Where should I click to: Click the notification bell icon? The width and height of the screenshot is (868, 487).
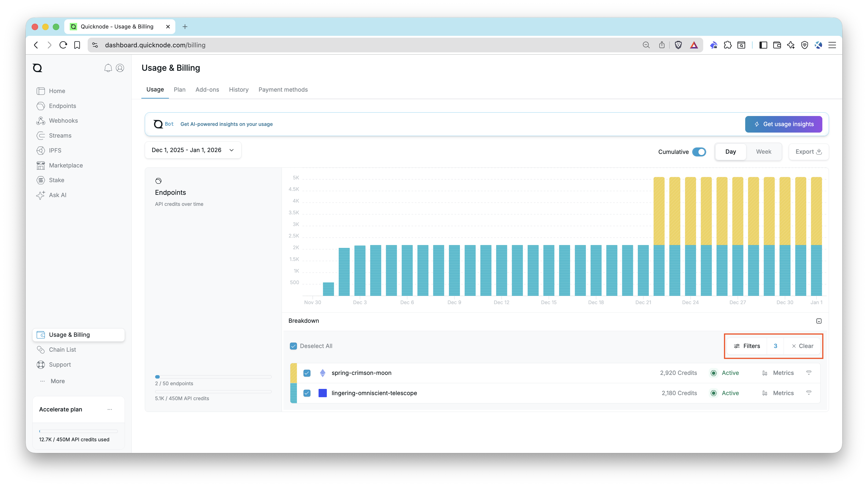[108, 68]
